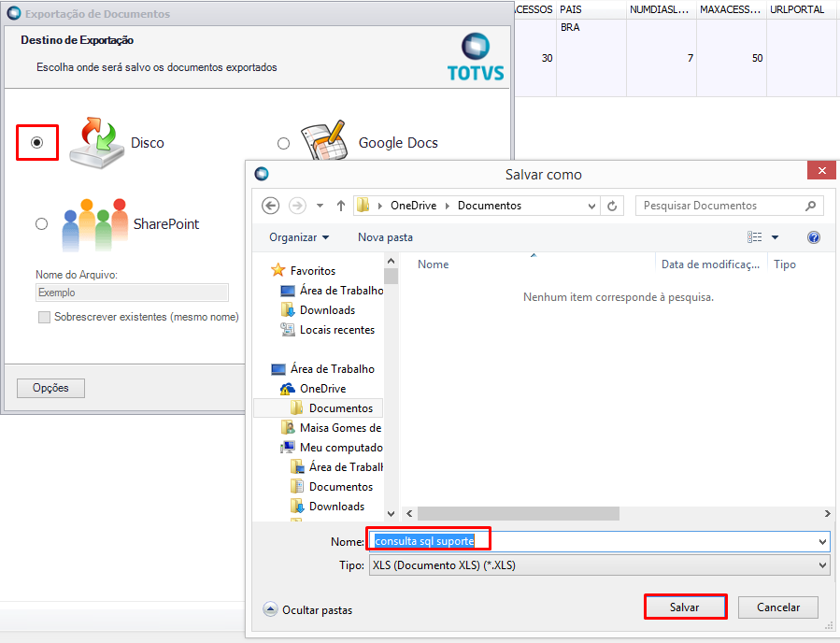Select the Google Docs radio button
This screenshot has height=643, width=840.
(283, 143)
